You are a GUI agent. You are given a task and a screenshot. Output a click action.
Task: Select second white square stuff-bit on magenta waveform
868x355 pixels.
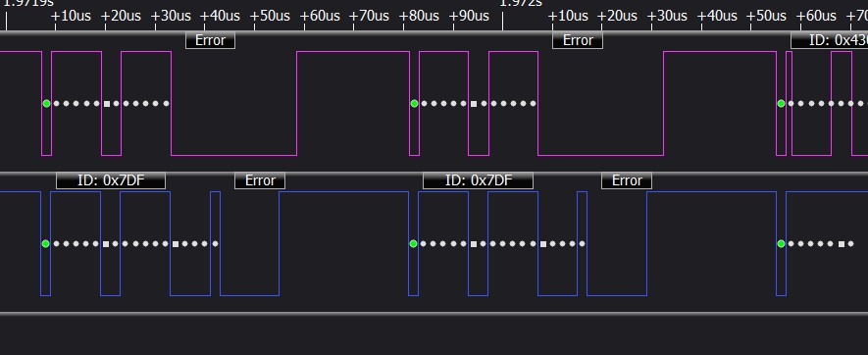474,104
